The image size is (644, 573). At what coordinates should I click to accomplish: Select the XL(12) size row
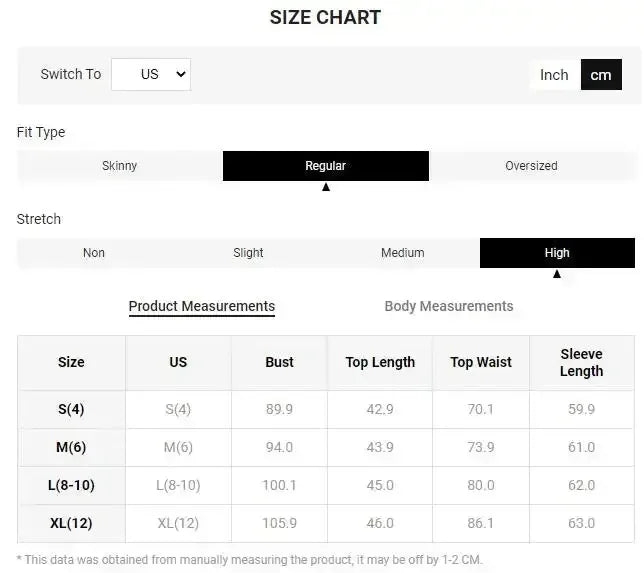point(71,523)
